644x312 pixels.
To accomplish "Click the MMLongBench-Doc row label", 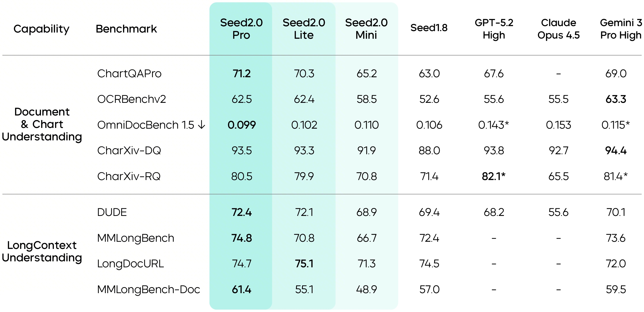I will [x=148, y=290].
